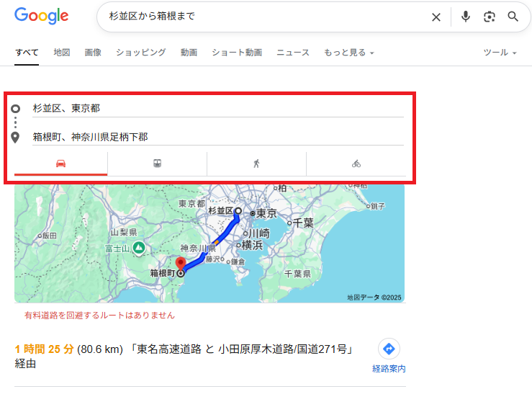Screen dimensions: 532x407
Task: Edit the destination field 箱根町
Action: tap(216, 137)
